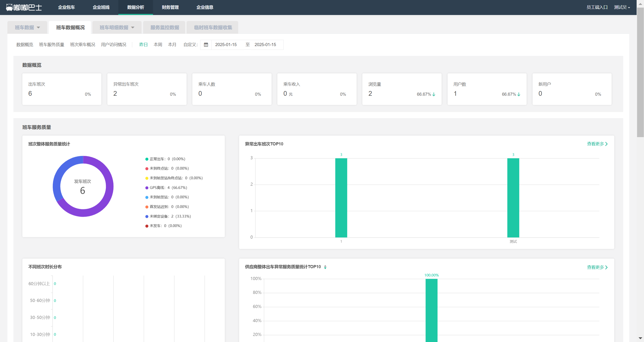This screenshot has height=342, width=644.
Task: Select the 本周 date range filter
Action: pyautogui.click(x=158, y=45)
